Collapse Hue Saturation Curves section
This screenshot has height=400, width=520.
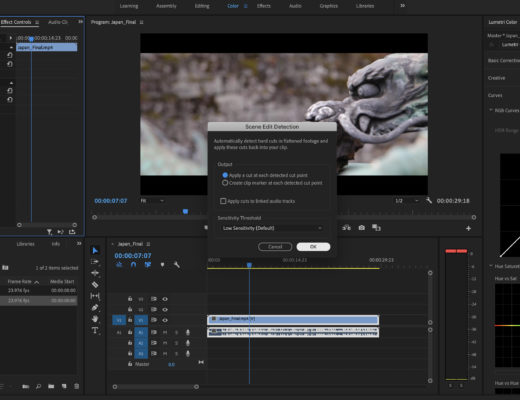click(491, 266)
